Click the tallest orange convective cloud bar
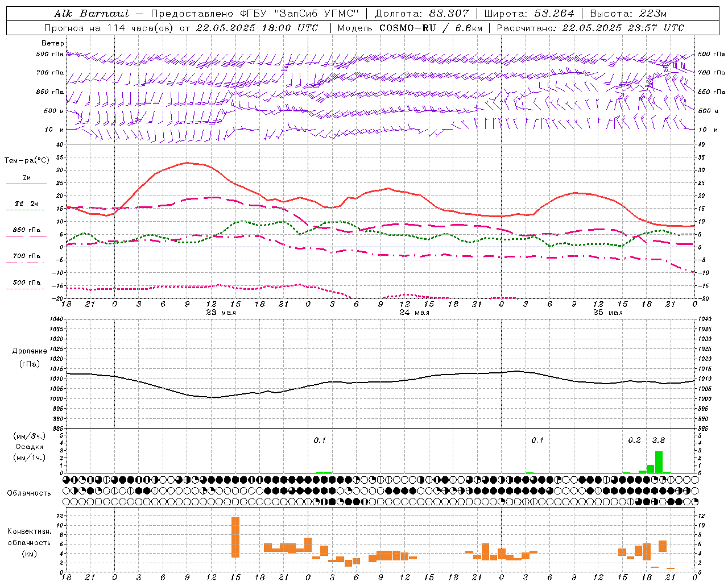This screenshot has width=728, height=582. [235, 537]
